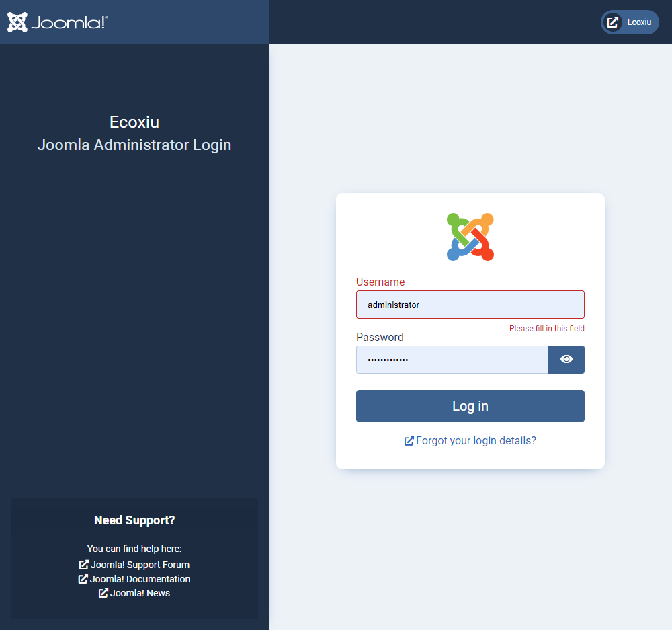The image size is (672, 630).
Task: Open the Joomla! News link
Action: [x=140, y=593]
